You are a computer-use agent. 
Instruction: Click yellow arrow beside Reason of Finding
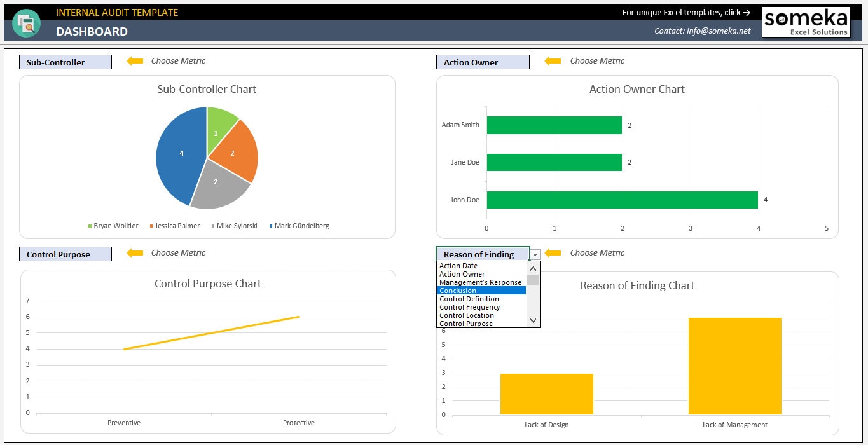(x=553, y=253)
